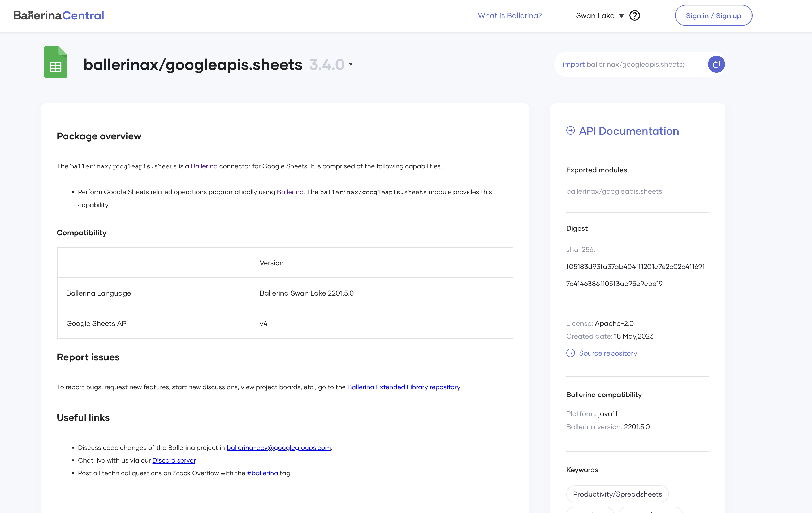
Task: Open the Ballerina Extended Library repository link
Action: coord(404,387)
